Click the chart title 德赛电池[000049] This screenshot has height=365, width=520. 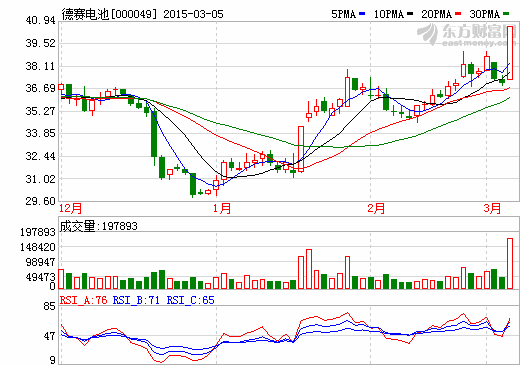[109, 14]
